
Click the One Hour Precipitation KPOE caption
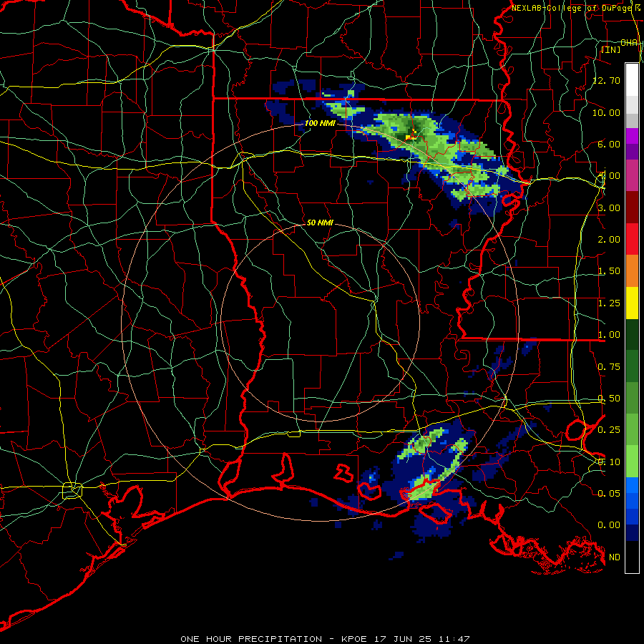tap(325, 639)
